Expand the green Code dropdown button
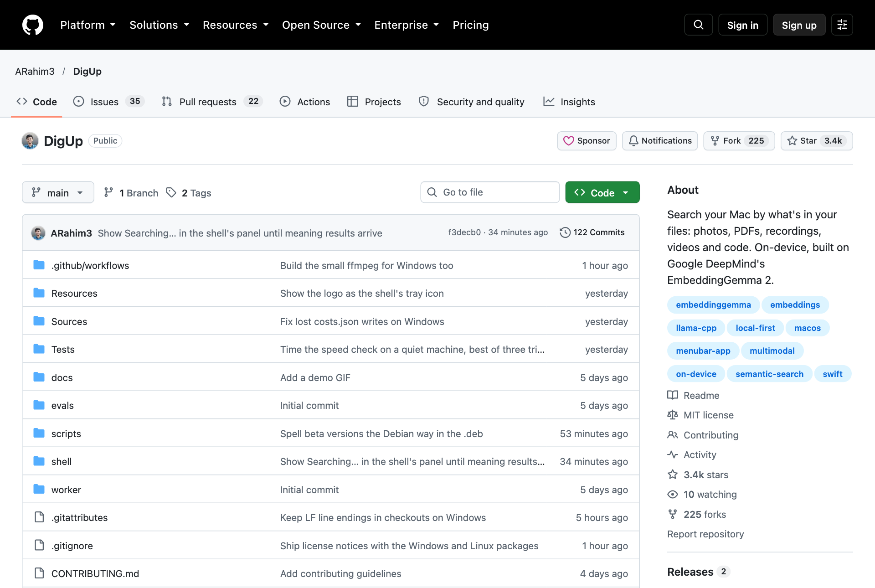 (x=602, y=192)
